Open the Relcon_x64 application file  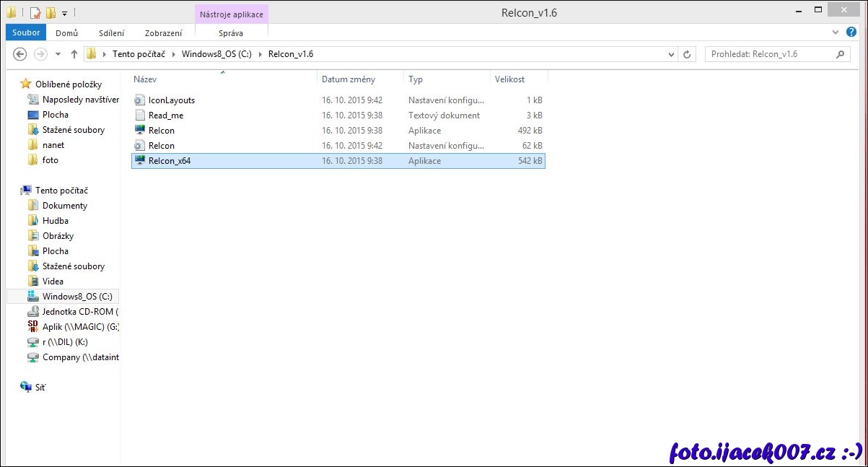[x=170, y=161]
